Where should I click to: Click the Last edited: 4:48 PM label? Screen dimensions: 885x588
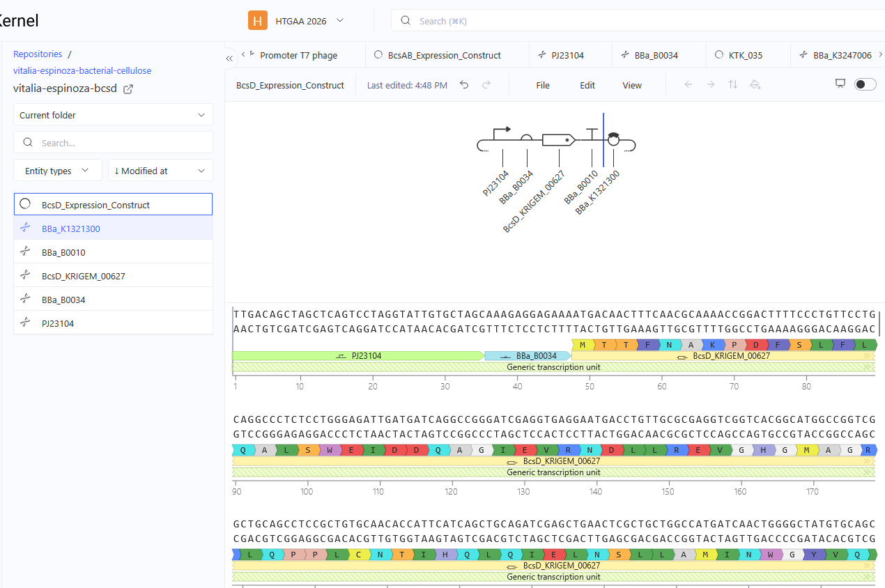click(x=407, y=85)
